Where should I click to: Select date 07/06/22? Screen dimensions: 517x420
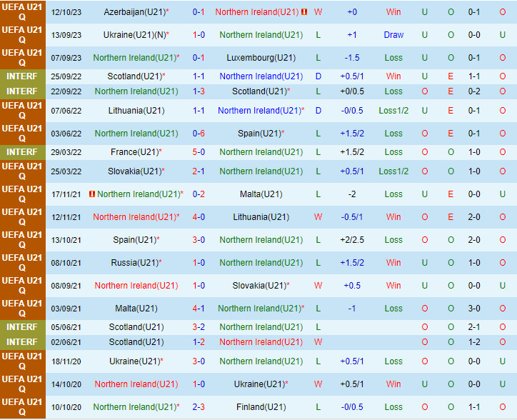[x=66, y=111]
